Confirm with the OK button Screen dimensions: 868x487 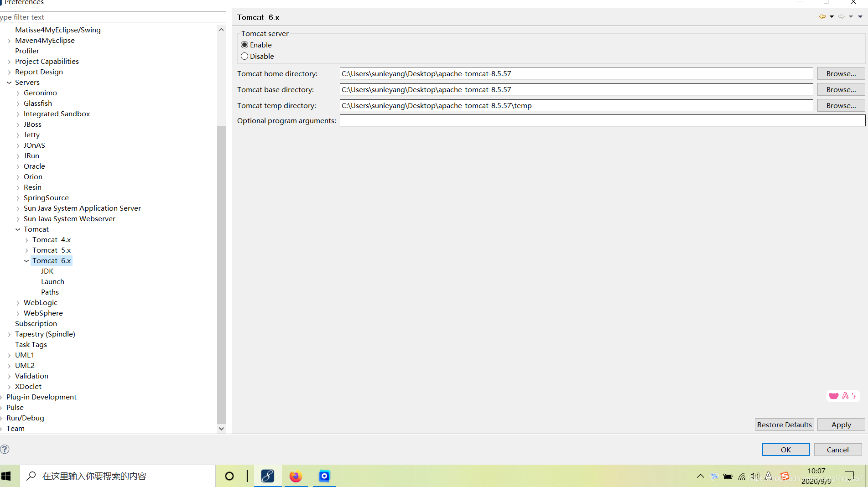[x=786, y=450]
